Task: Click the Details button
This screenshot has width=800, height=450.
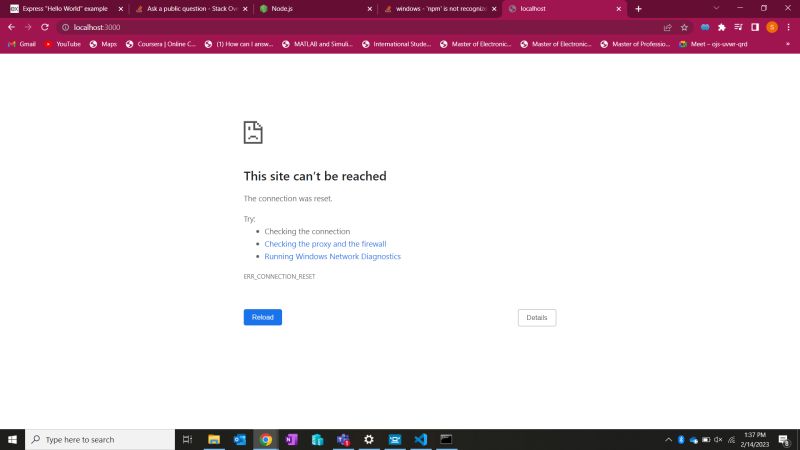Action: (x=537, y=318)
